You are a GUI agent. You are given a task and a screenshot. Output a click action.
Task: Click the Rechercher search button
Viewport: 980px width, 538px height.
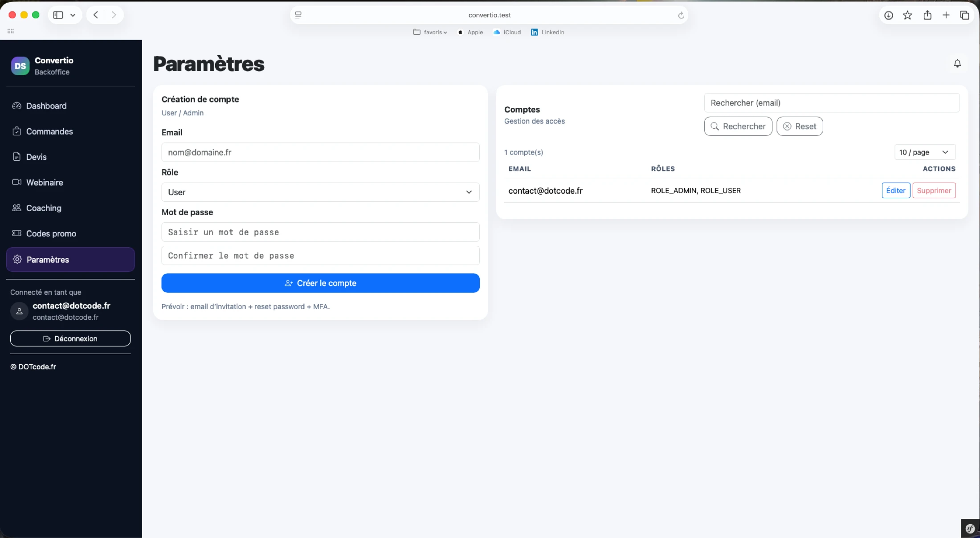pos(738,126)
